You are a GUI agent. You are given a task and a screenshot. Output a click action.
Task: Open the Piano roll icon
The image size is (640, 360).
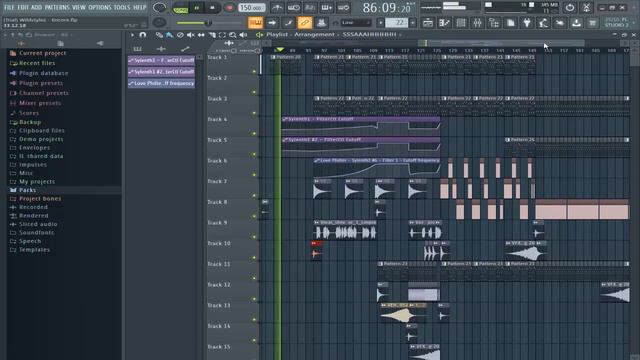point(444,23)
